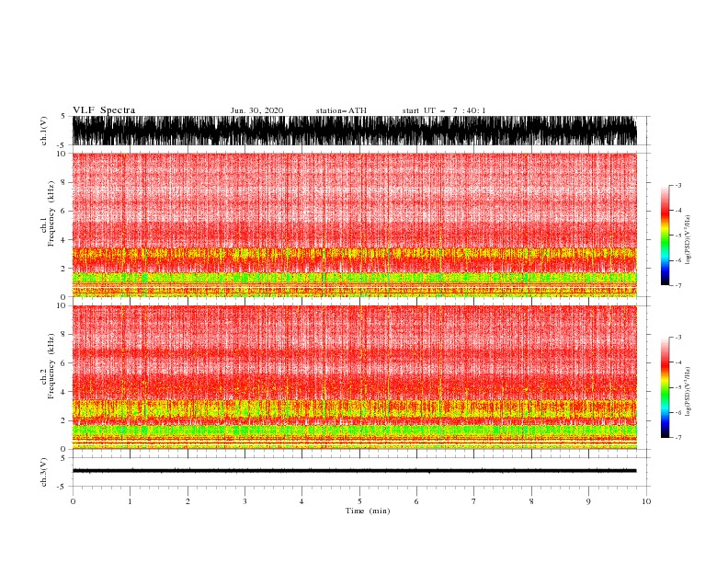The width and height of the screenshot is (728, 563).
Task: Click the 'station=ATH' label
Action: (341, 110)
